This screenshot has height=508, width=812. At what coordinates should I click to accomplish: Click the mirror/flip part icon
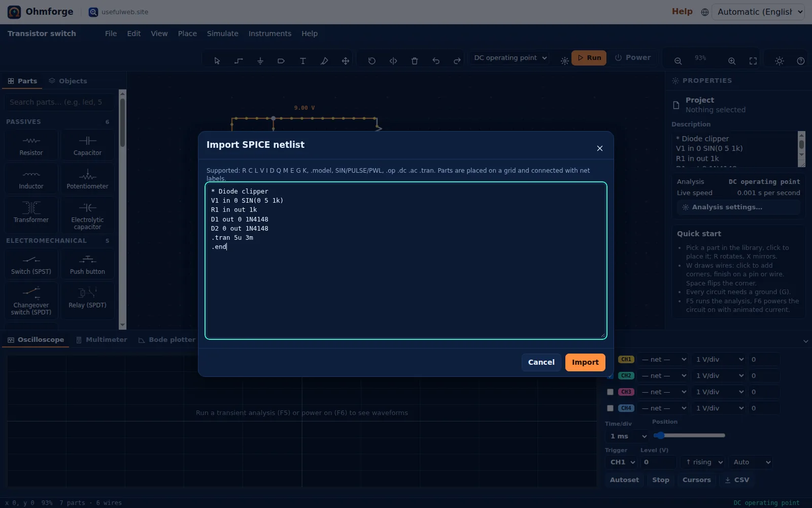[x=393, y=61]
